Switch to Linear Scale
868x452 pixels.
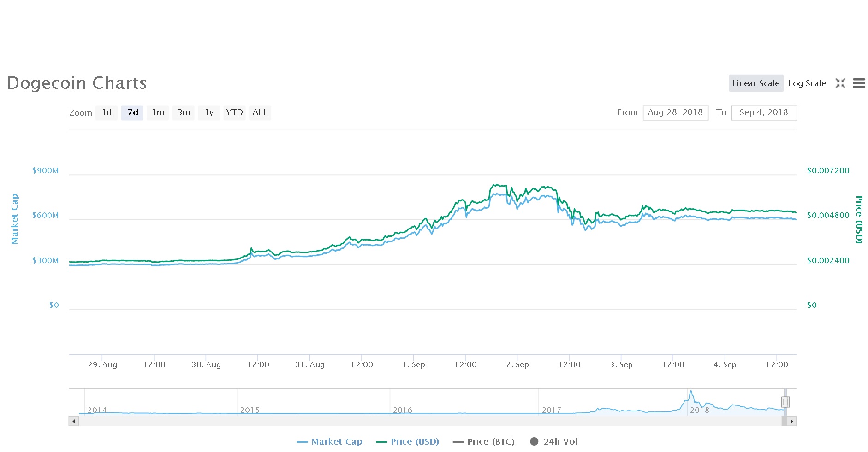pyautogui.click(x=756, y=83)
